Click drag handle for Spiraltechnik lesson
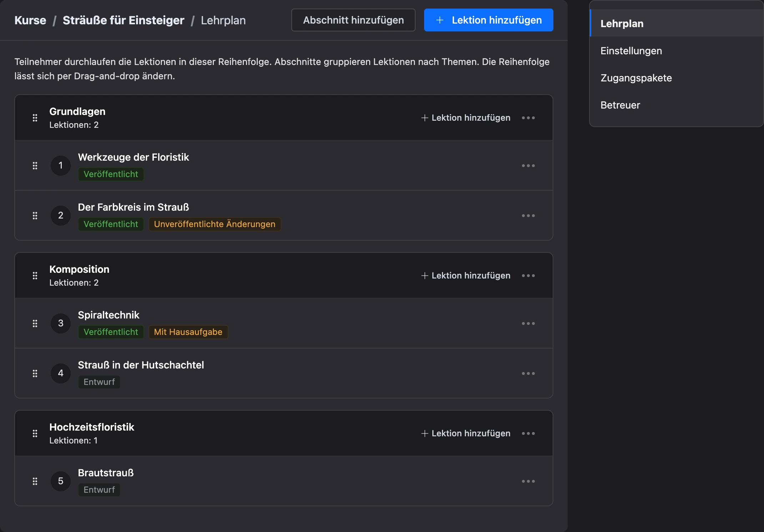 click(x=35, y=323)
